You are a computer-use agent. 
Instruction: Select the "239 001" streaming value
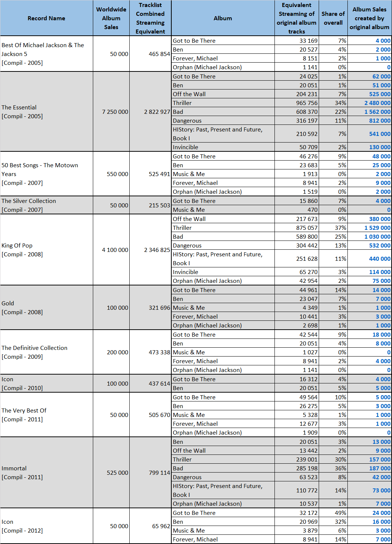coord(307,459)
